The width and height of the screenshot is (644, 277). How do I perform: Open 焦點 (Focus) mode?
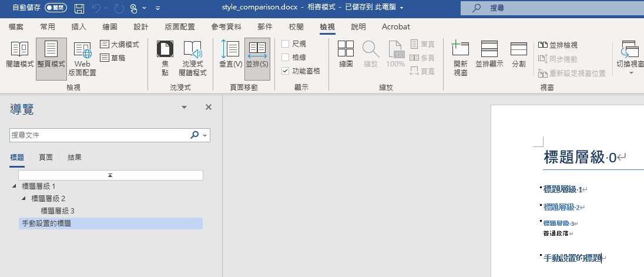[165, 59]
